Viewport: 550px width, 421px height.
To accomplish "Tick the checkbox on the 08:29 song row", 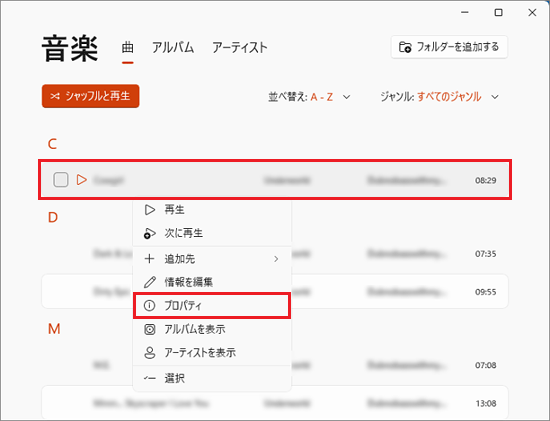I will (x=61, y=180).
